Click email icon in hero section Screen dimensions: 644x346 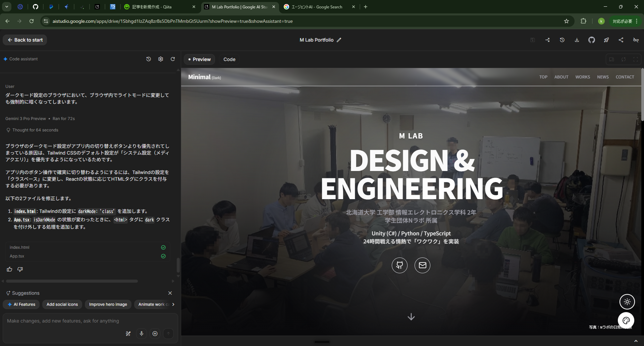[x=422, y=265]
